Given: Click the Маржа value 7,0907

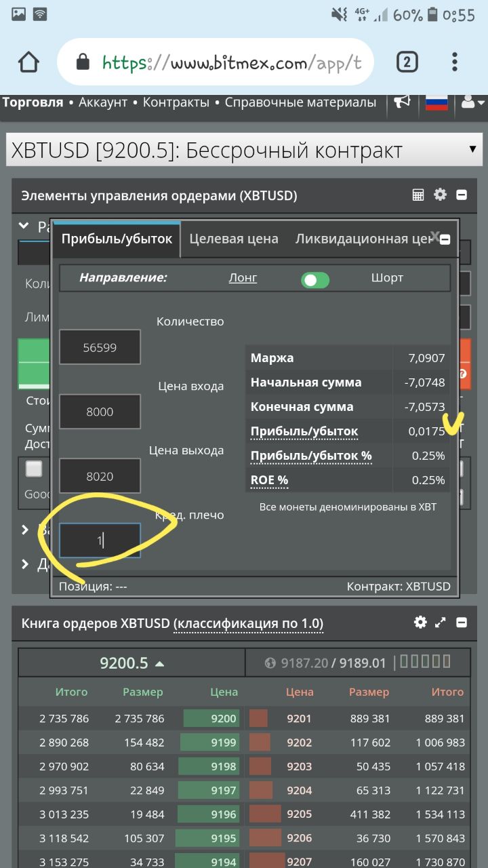Looking at the screenshot, I should click(x=427, y=358).
